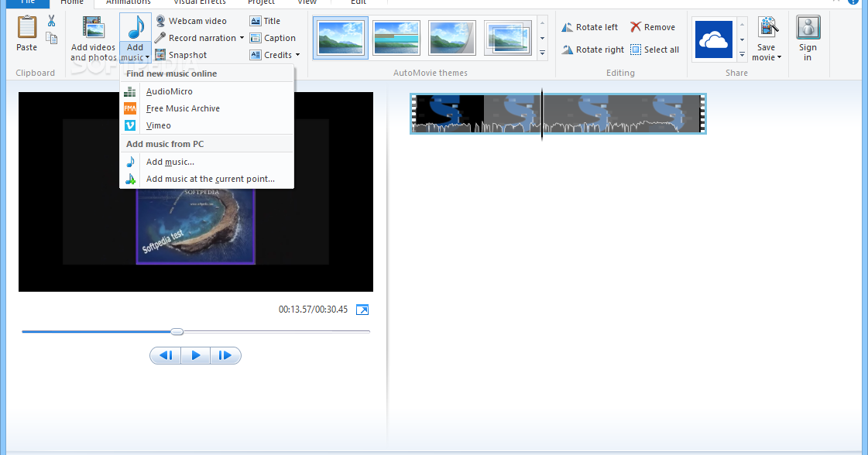Expand Record narration dropdown arrow
Image resolution: width=868 pixels, height=455 pixels.
242,38
